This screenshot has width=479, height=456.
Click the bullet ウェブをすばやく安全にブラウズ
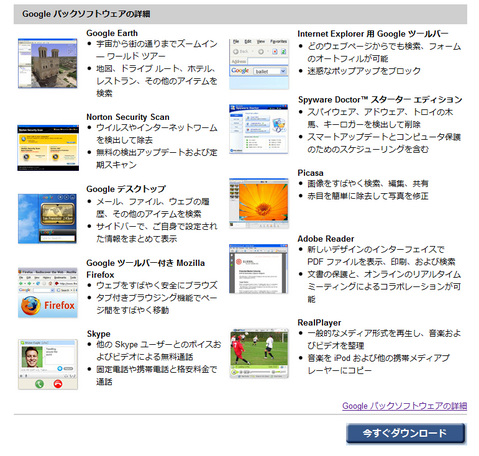coord(157,285)
